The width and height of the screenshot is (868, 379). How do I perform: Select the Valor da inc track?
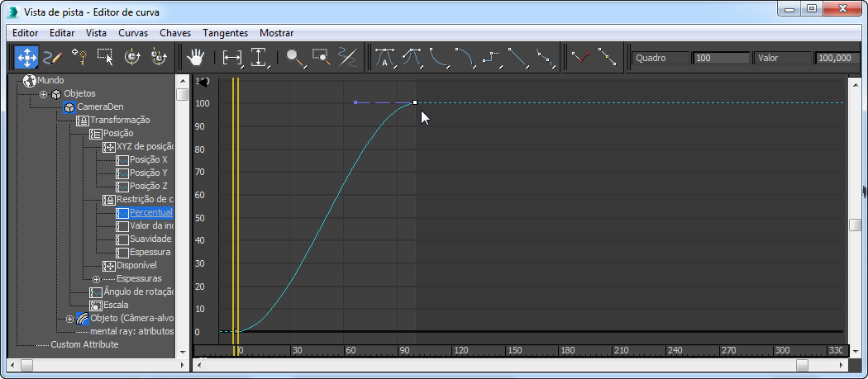coord(151,225)
